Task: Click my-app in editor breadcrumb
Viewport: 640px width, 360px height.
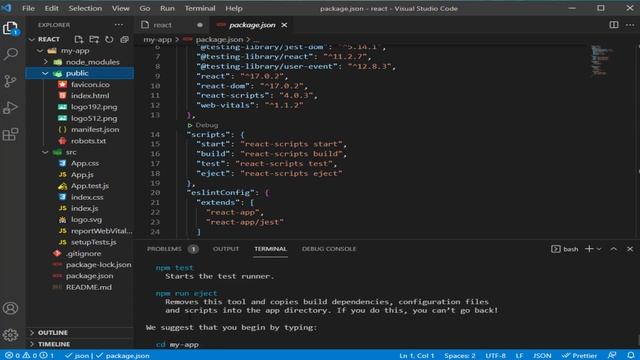Action: [x=157, y=40]
